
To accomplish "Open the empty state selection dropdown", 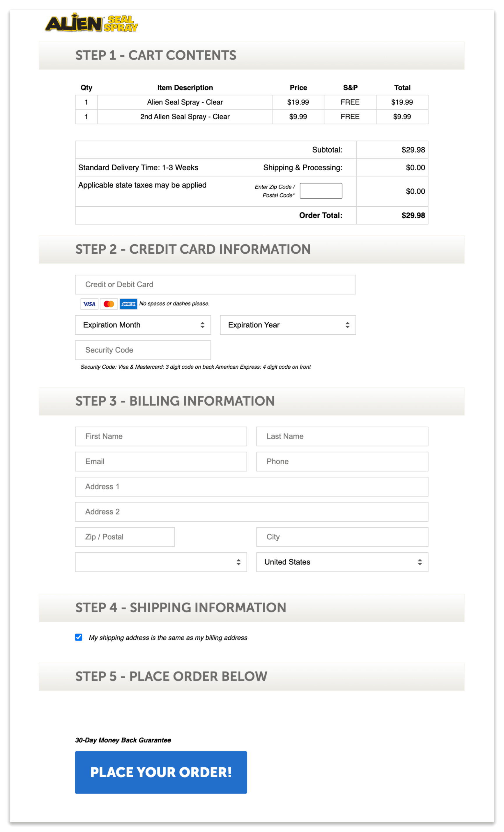I will pyautogui.click(x=161, y=562).
